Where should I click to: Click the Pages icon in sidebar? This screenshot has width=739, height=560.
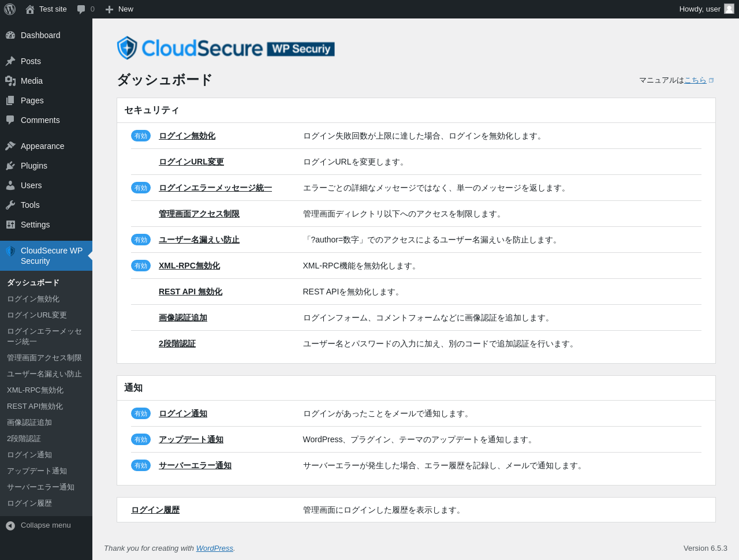pos(10,100)
